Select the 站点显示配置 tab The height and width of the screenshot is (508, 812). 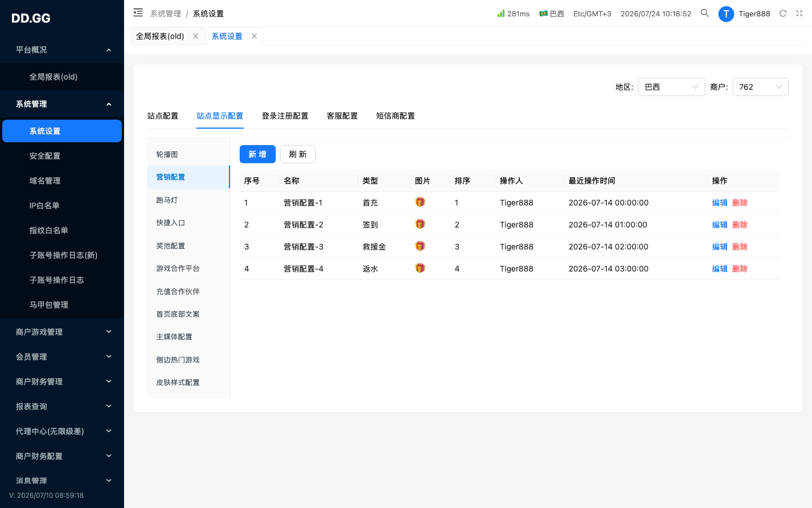pos(220,116)
